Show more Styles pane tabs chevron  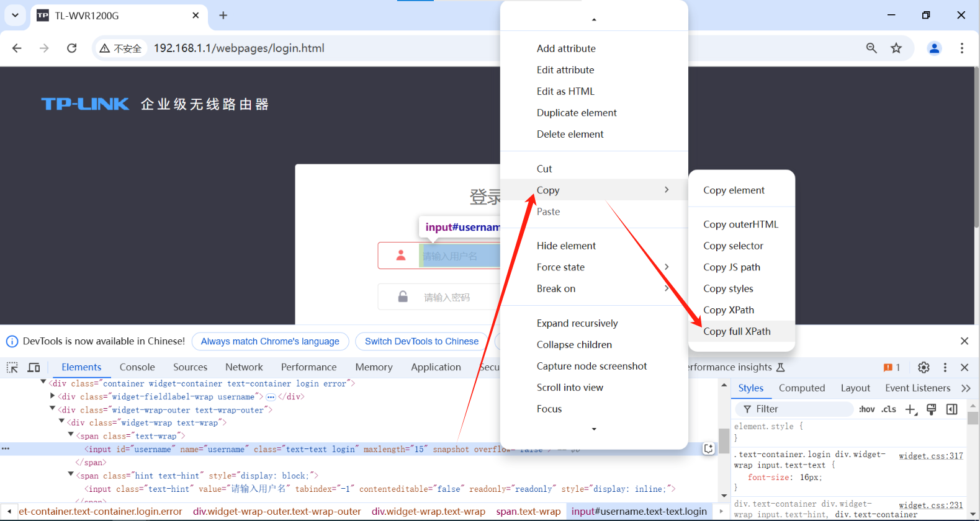966,388
